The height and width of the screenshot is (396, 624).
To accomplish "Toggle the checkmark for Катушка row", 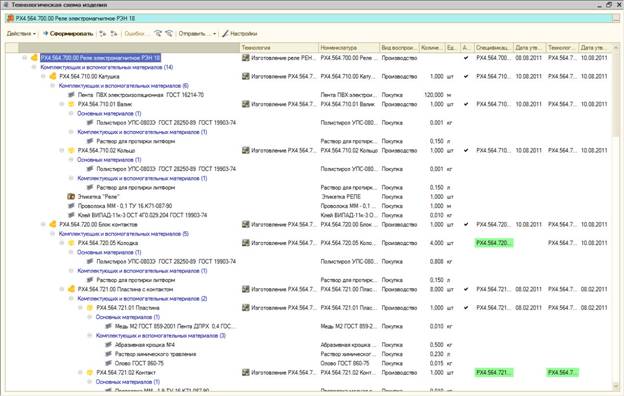I will pos(466,76).
